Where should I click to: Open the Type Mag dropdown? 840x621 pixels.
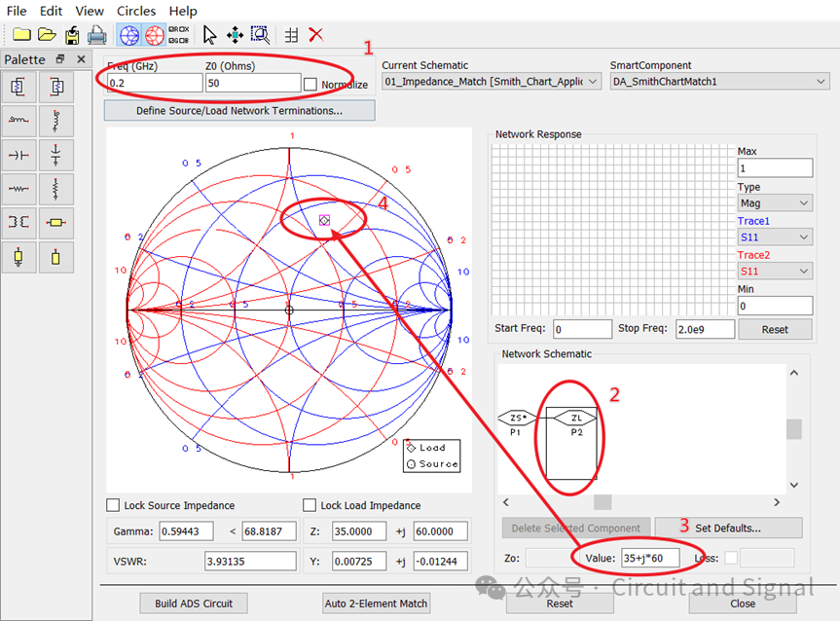click(x=775, y=203)
